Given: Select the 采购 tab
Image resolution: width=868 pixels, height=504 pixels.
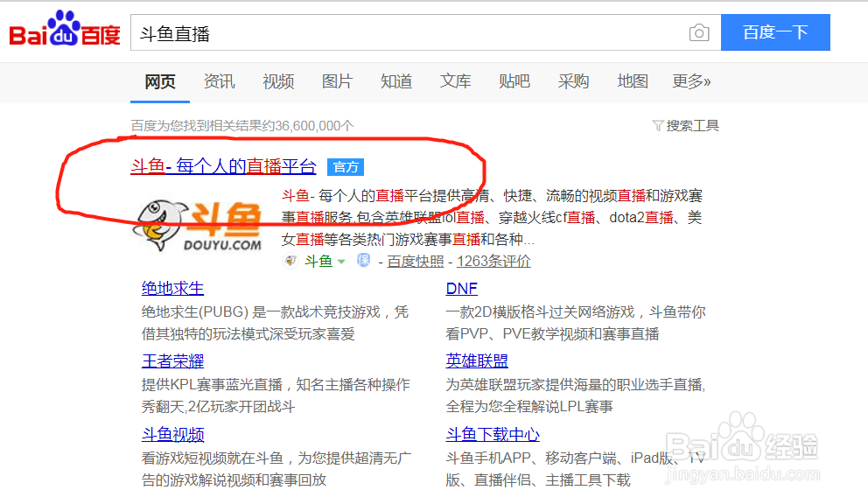Looking at the screenshot, I should [573, 81].
